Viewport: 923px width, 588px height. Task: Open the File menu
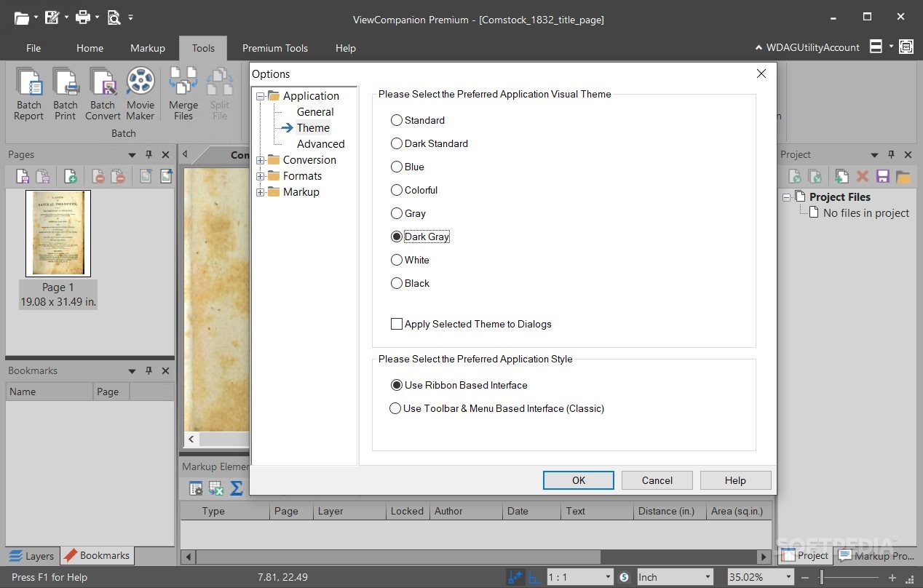(33, 48)
